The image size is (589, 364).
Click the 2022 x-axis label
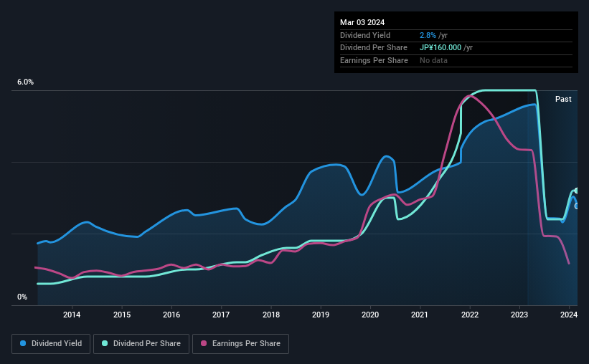click(x=470, y=315)
